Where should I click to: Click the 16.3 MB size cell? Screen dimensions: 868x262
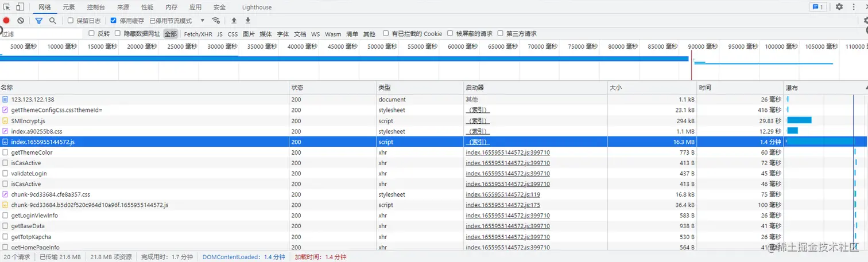coord(652,142)
